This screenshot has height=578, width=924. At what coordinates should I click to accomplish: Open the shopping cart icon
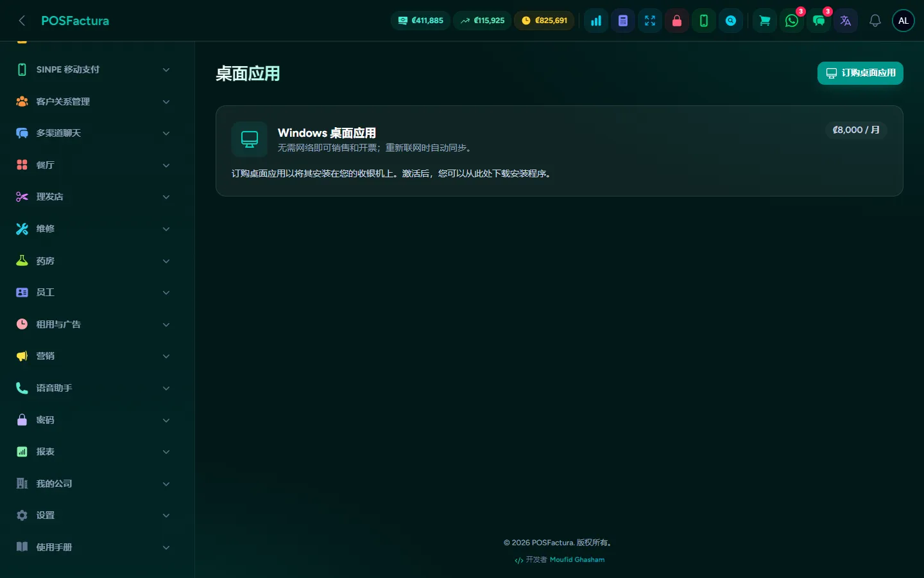[x=765, y=21]
